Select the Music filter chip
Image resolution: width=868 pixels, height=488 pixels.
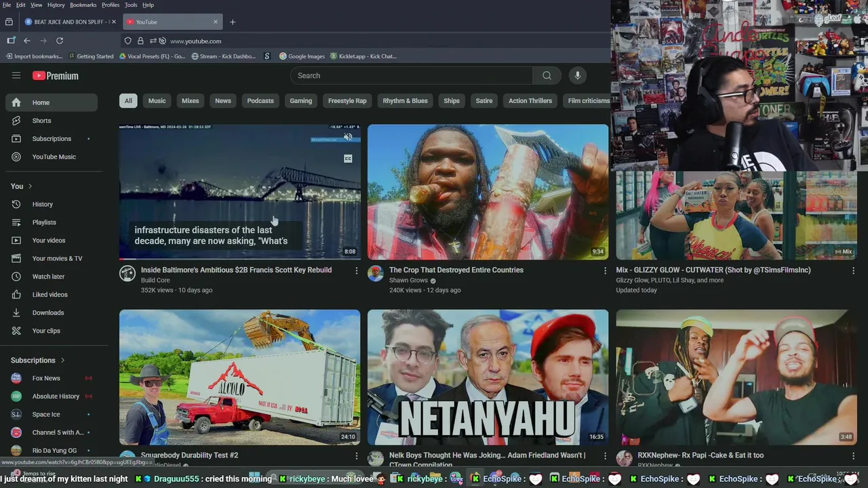pos(157,101)
